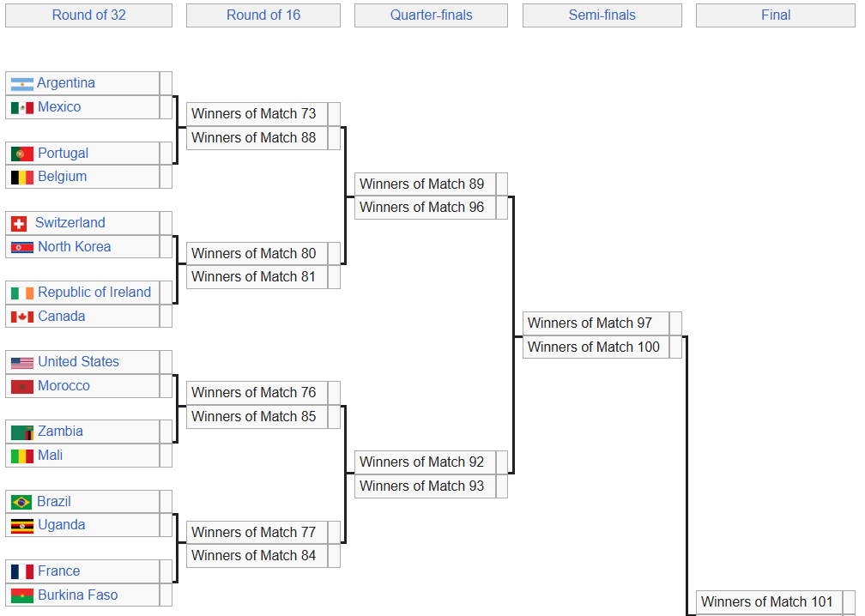Open the Zambia team link
This screenshot has height=616, width=865.
pos(60,432)
